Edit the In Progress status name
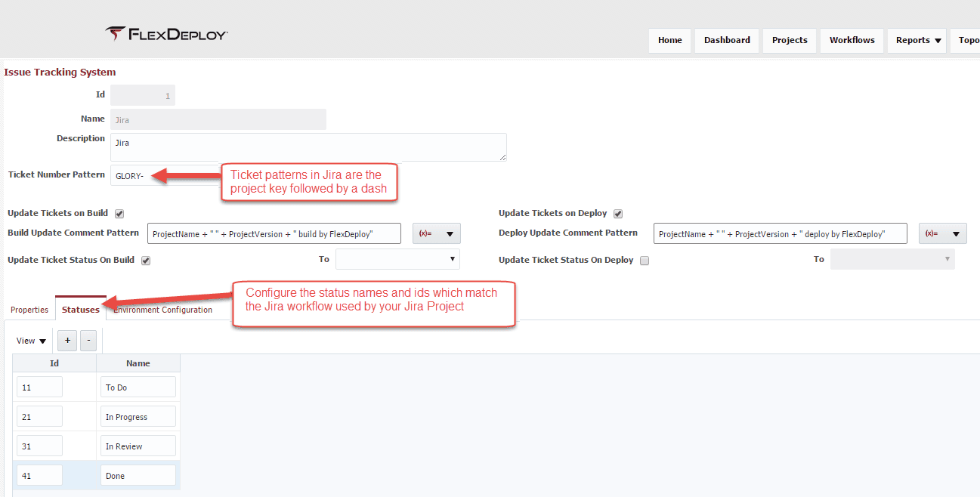Viewport: 980px width, 497px height. 138,416
